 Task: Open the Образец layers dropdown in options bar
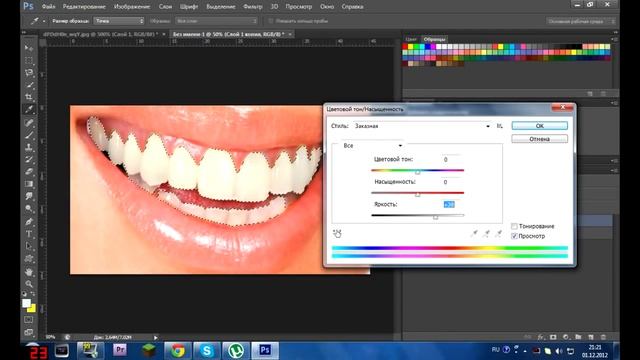pos(216,21)
